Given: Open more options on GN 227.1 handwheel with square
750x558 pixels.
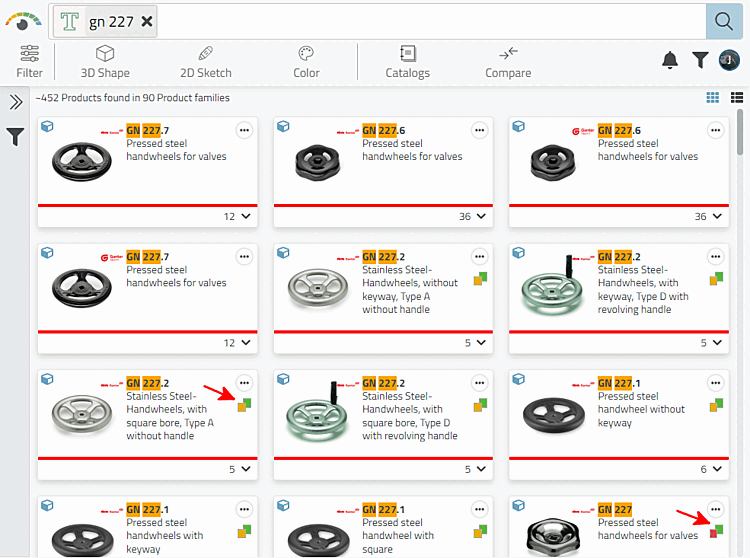Looking at the screenshot, I should click(479, 509).
